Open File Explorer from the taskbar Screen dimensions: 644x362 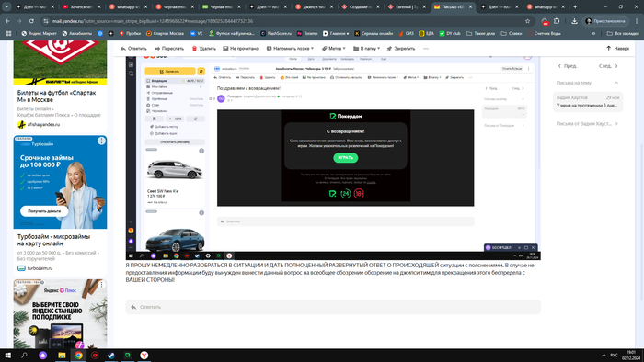pyautogui.click(x=62, y=356)
